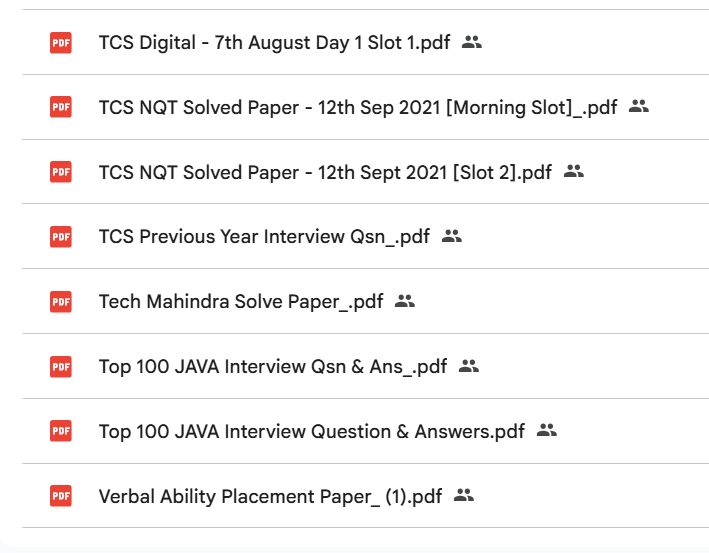
Task: Click shared people icon for Morning Slot paper
Action: click(639, 107)
